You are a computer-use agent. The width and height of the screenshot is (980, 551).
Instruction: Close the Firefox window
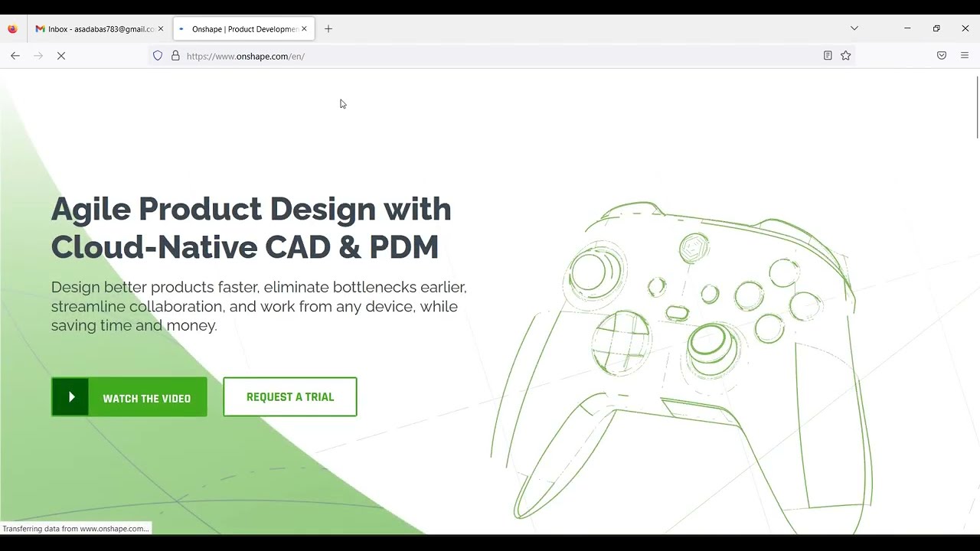point(965,28)
